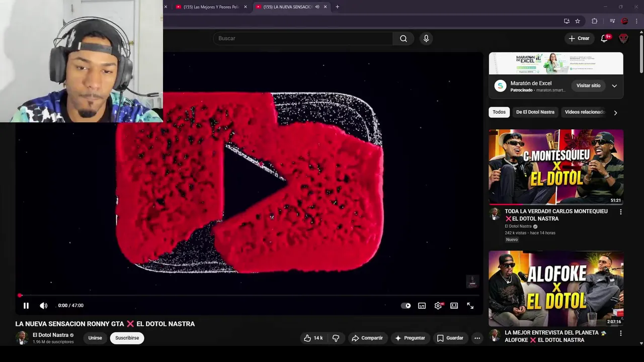This screenshot has width=644, height=362.
Task: Click Visitar sitio on the ad
Action: [x=589, y=85]
